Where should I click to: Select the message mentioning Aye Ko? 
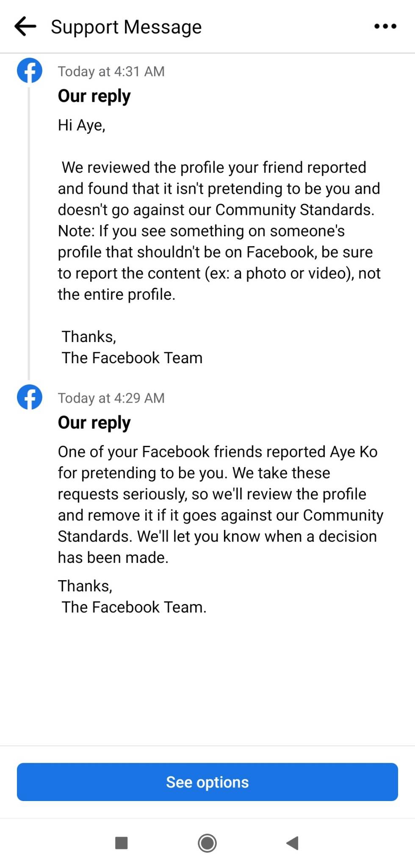click(220, 504)
